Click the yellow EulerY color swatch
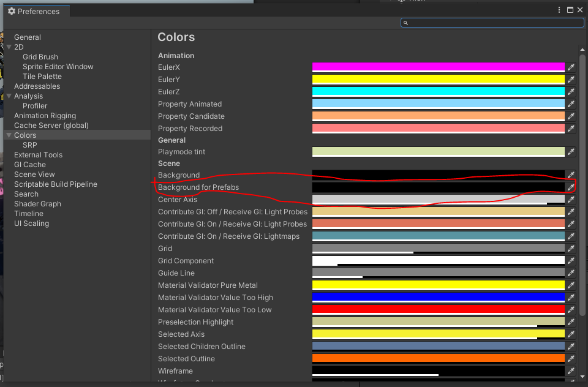This screenshot has height=387, width=588. 438,80
